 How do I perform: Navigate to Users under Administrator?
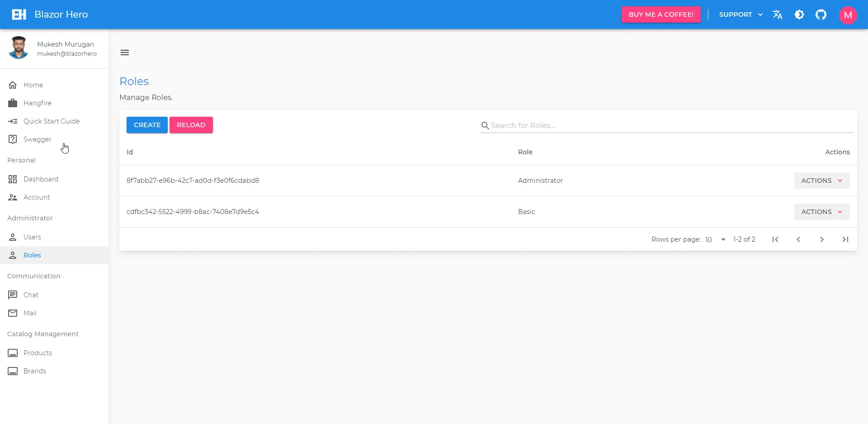click(x=33, y=237)
